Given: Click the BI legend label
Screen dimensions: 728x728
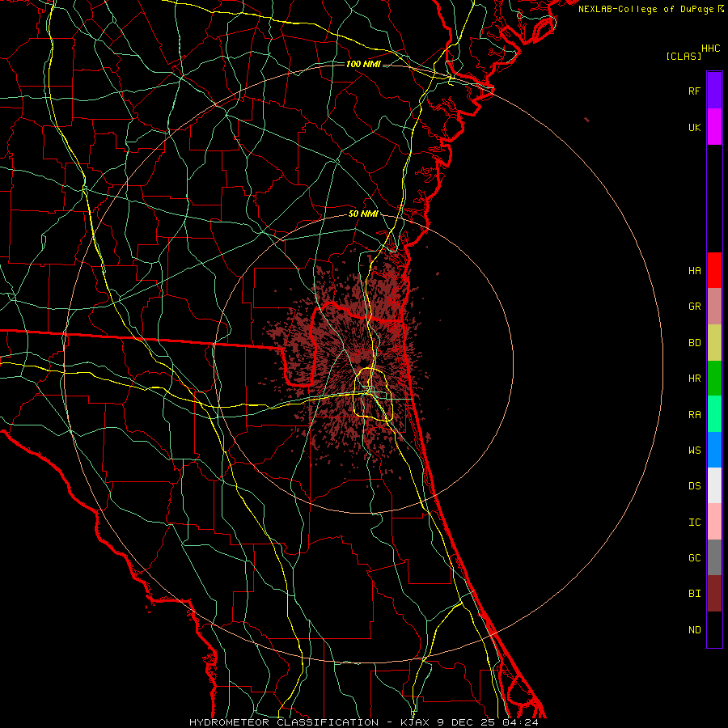Looking at the screenshot, I should [695, 594].
